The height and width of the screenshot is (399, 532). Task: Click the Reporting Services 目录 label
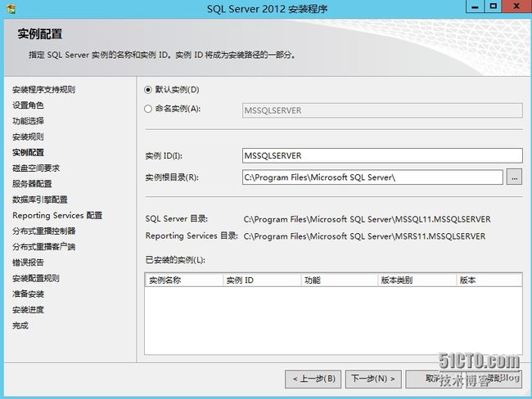[192, 235]
